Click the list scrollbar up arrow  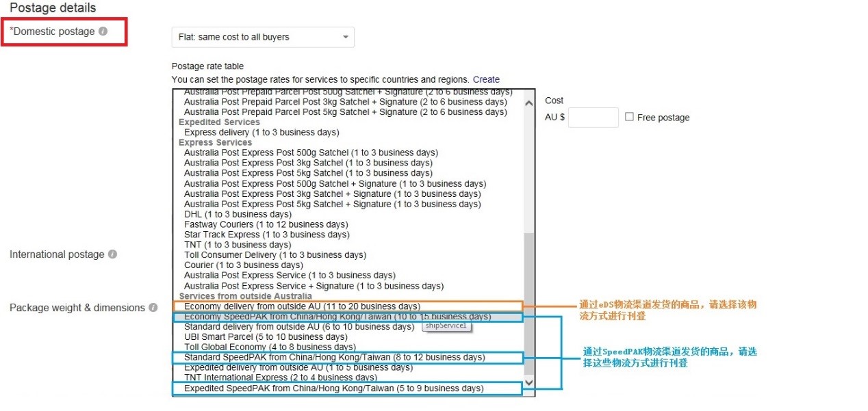[x=528, y=103]
